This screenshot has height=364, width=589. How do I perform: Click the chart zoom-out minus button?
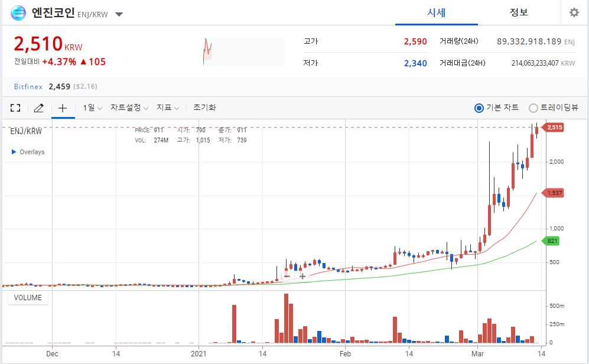point(287,277)
